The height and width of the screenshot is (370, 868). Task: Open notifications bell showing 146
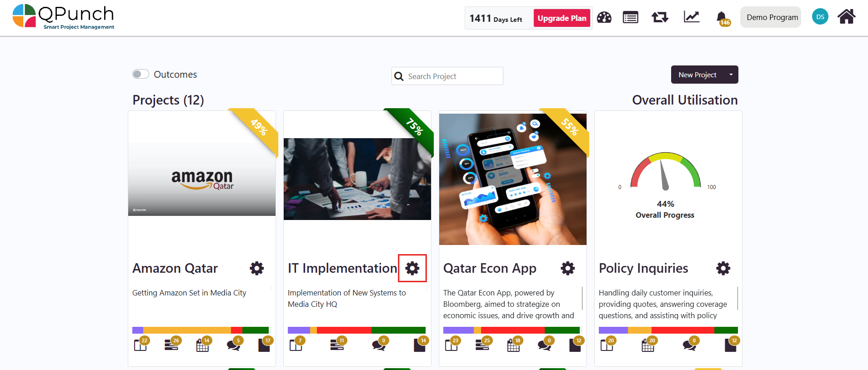722,19
